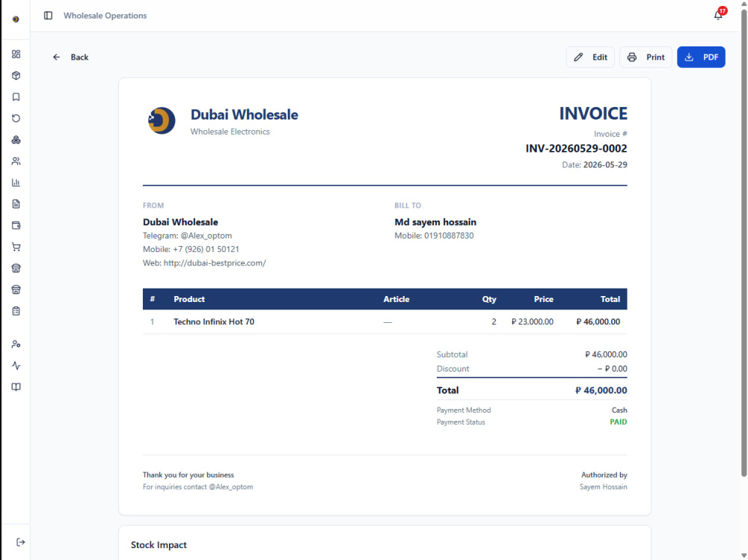The height and width of the screenshot is (560, 748).
Task: Click the Subtotal label
Action: coord(452,354)
